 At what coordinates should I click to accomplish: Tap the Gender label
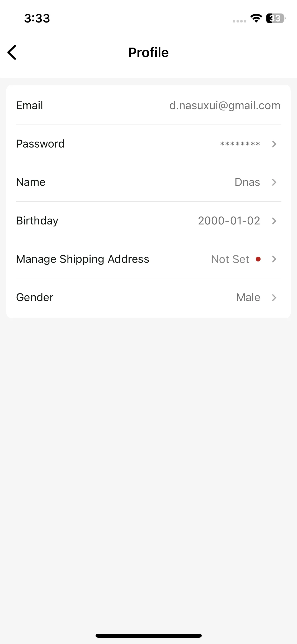[35, 297]
